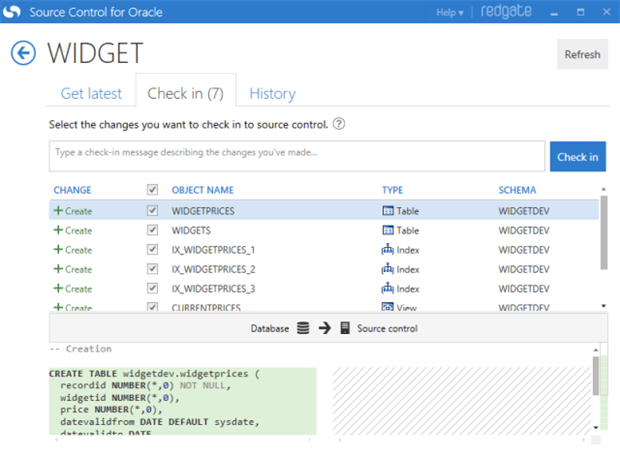The image size is (620, 456).
Task: Click the redgate logo link
Action: click(506, 11)
